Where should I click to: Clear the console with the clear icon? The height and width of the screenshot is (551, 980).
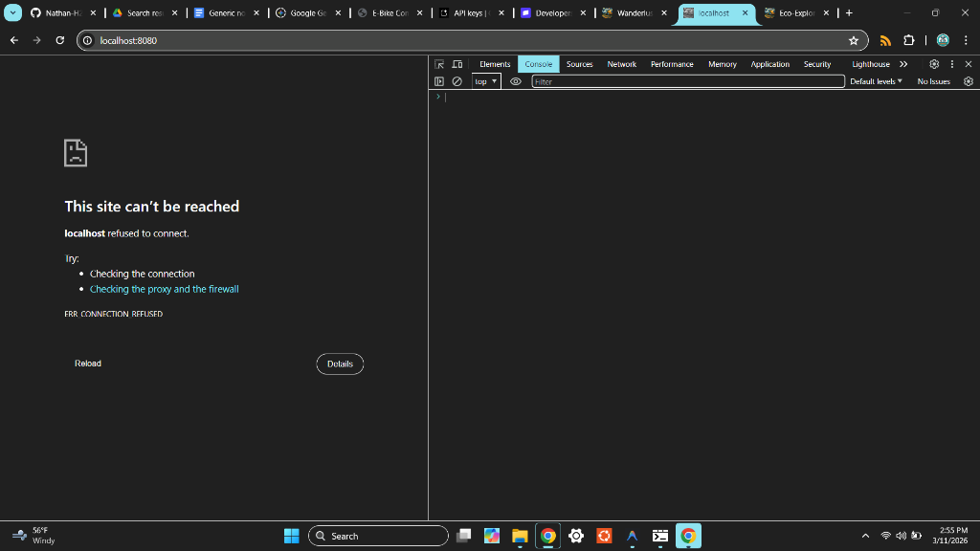457,81
